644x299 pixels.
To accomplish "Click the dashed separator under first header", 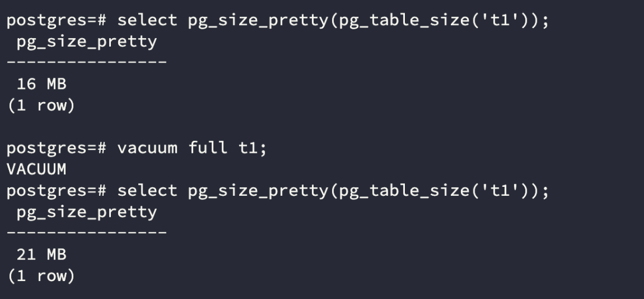I will pos(86,62).
